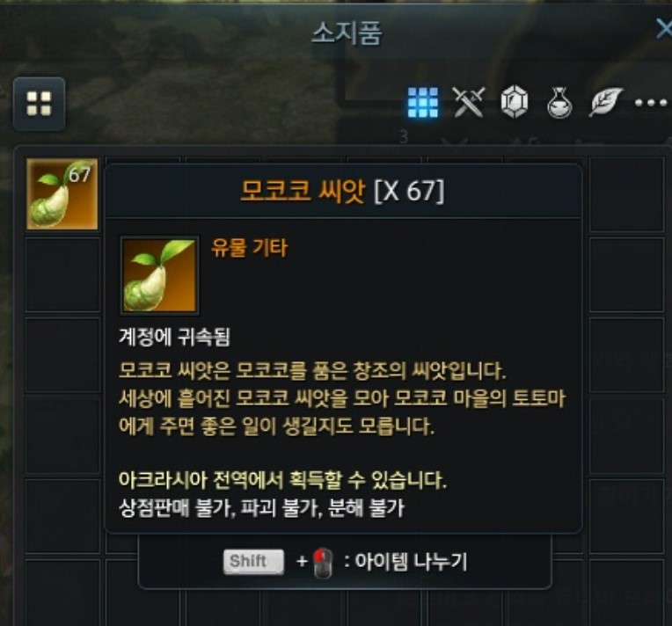Click the 유물 기타 item grade label
This screenshot has height=626, width=672.
(x=250, y=247)
